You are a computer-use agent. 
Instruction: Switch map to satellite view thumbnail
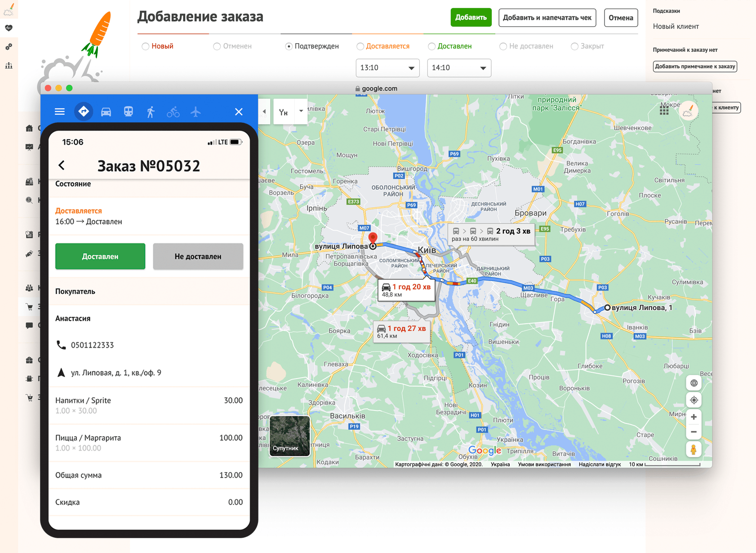(290, 436)
